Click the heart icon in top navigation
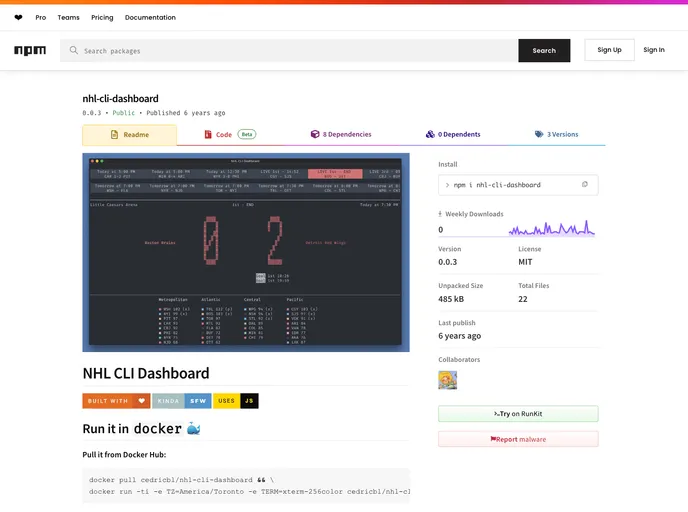 18,18
